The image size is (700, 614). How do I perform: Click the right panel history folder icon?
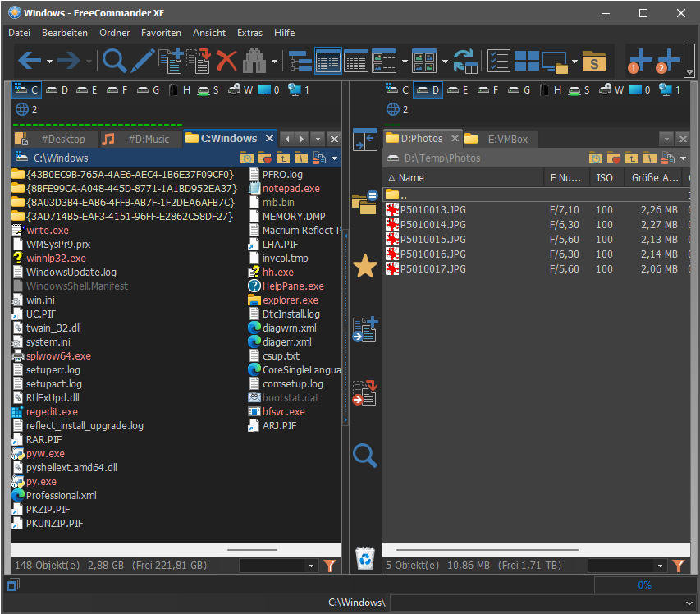click(596, 158)
